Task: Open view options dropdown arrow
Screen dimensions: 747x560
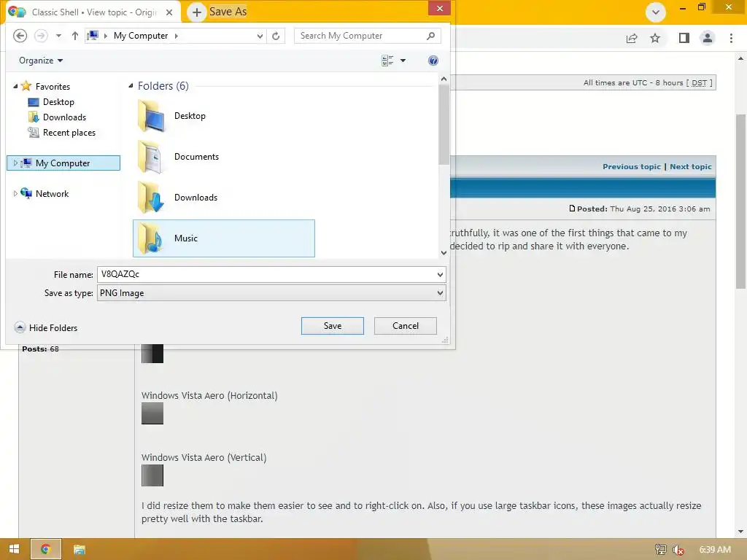Action: tap(403, 61)
